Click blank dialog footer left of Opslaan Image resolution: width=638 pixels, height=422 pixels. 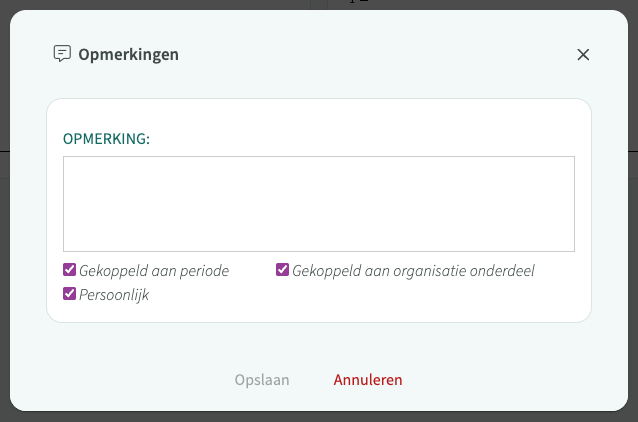click(x=120, y=380)
